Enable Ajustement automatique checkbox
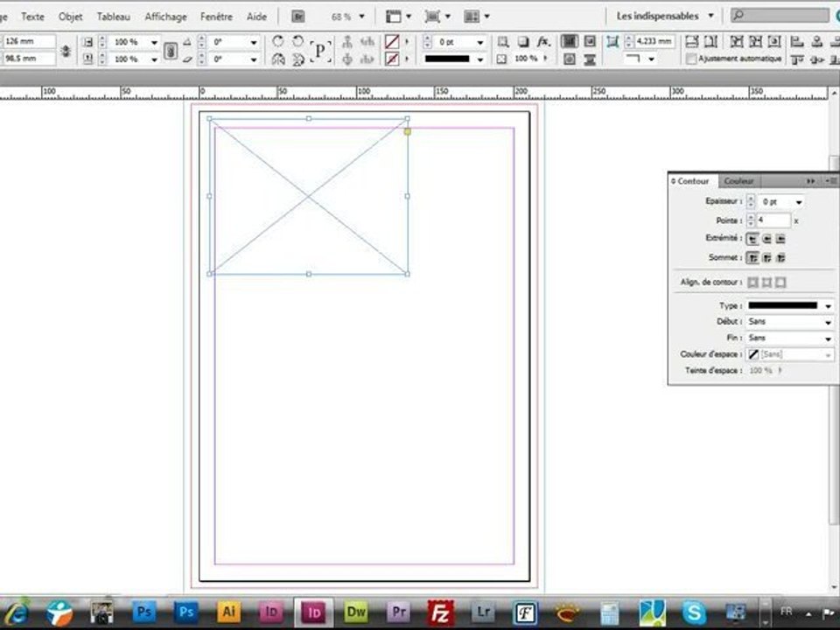The height and width of the screenshot is (630, 840). tap(691, 59)
